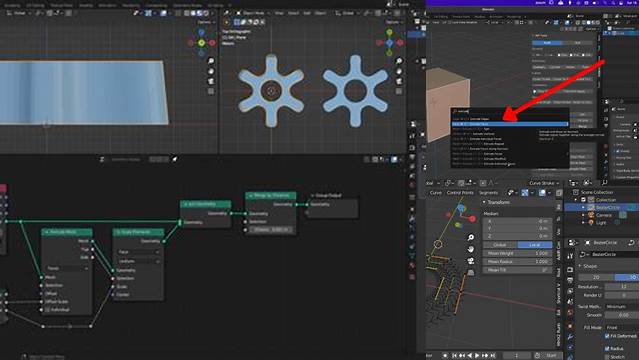Click the zoom magnifier icon in gear viewport
Image resolution: width=639 pixels, height=360 pixels.
pyautogui.click(x=399, y=61)
